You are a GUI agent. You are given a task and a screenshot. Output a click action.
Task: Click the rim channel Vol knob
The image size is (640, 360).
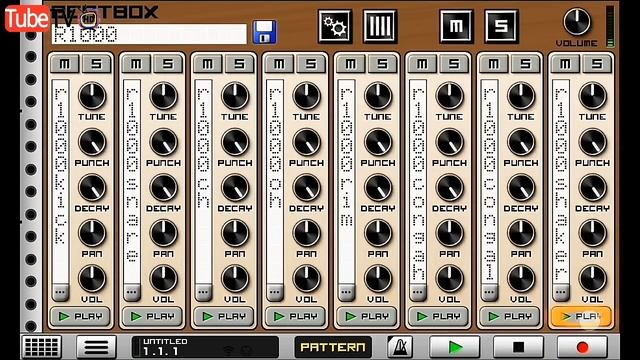click(x=378, y=279)
